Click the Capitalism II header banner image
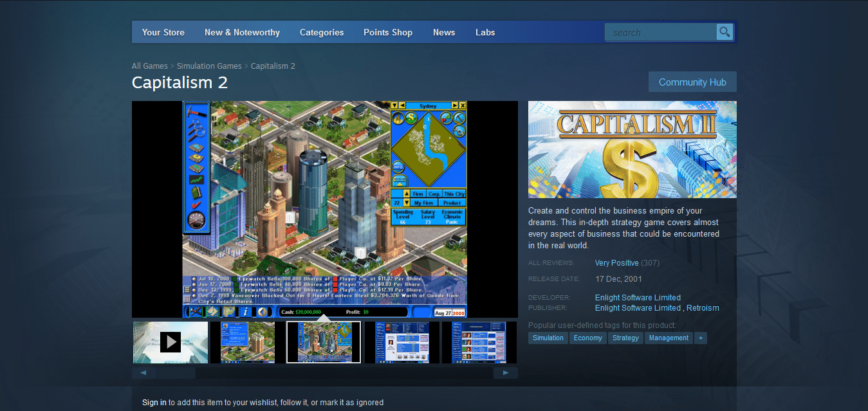Viewport: 868px width, 411px height. (x=633, y=149)
